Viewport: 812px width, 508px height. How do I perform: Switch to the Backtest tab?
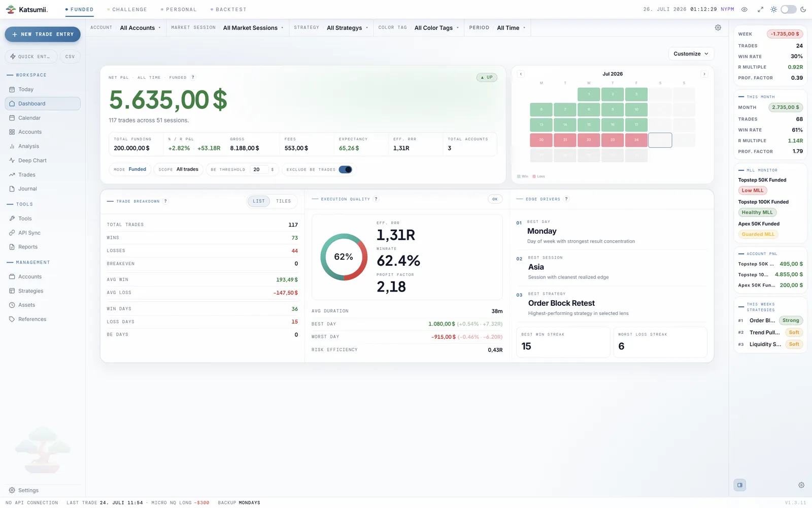click(x=228, y=10)
